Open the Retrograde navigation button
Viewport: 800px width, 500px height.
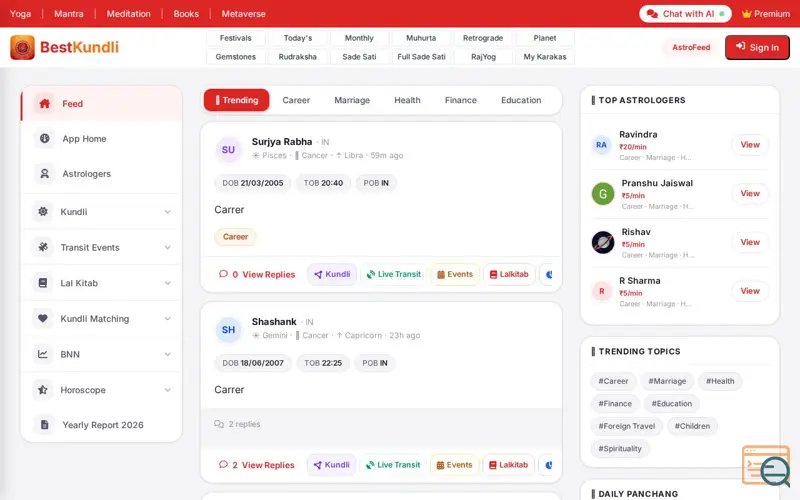click(483, 38)
